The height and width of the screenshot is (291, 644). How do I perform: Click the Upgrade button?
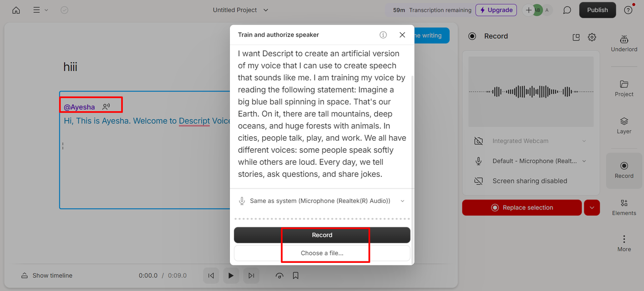(496, 10)
